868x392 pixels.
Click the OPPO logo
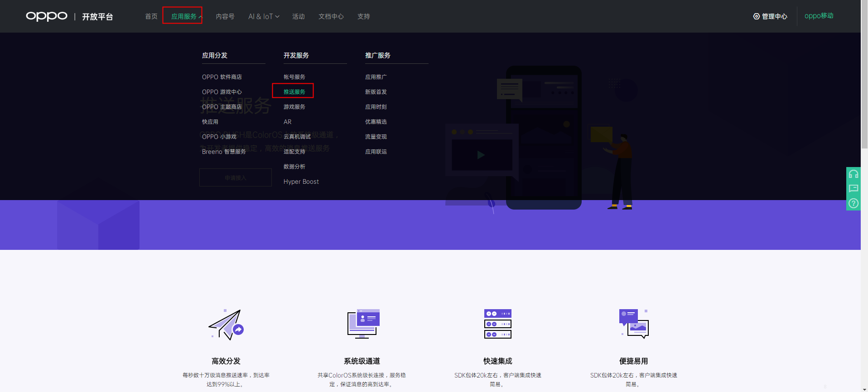point(47,16)
